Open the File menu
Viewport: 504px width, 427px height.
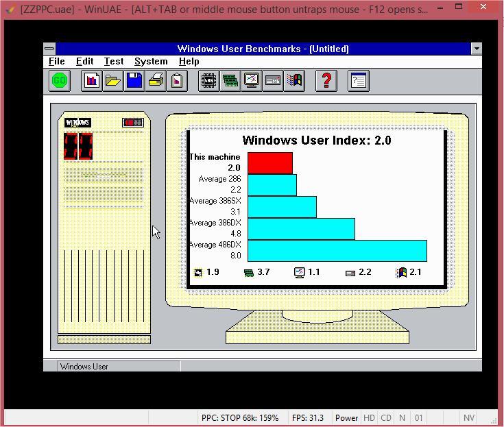pyautogui.click(x=56, y=62)
